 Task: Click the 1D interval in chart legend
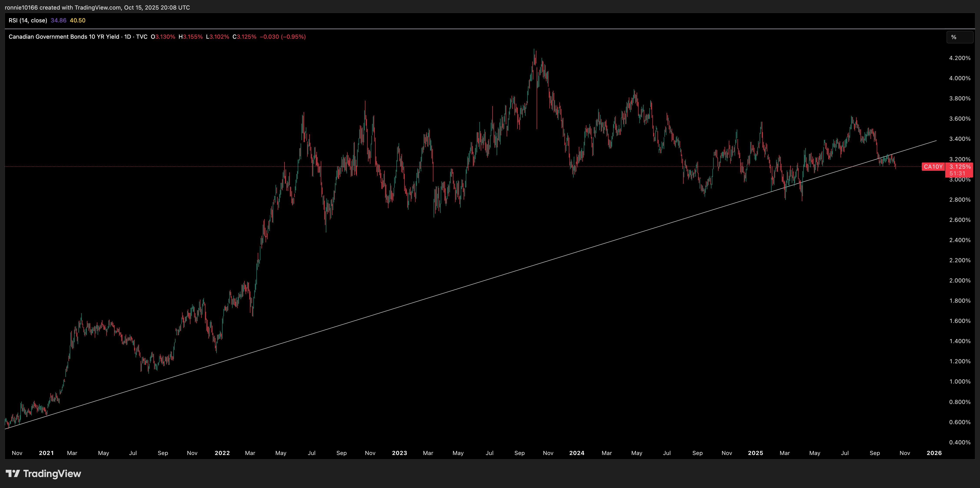(127, 37)
